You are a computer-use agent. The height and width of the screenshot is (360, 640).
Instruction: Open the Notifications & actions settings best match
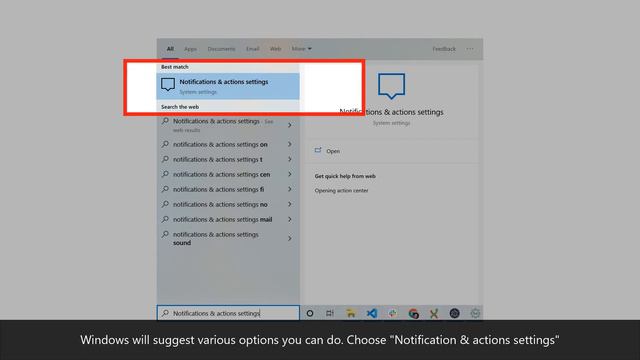coord(228,86)
